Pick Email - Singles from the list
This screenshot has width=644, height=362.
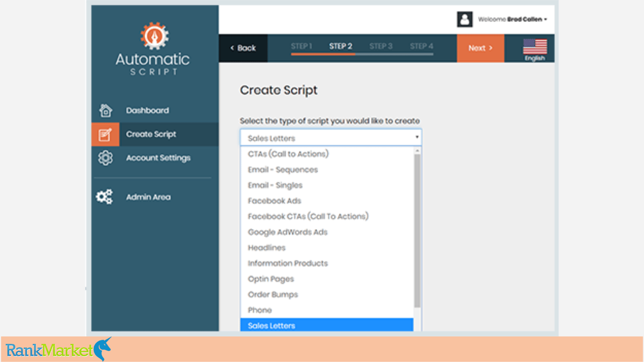(x=327, y=185)
